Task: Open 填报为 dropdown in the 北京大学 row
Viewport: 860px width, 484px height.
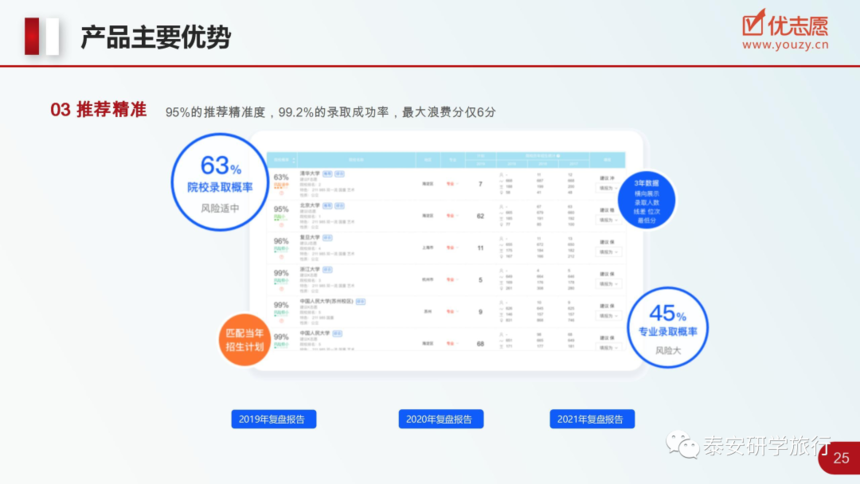Action: [608, 220]
